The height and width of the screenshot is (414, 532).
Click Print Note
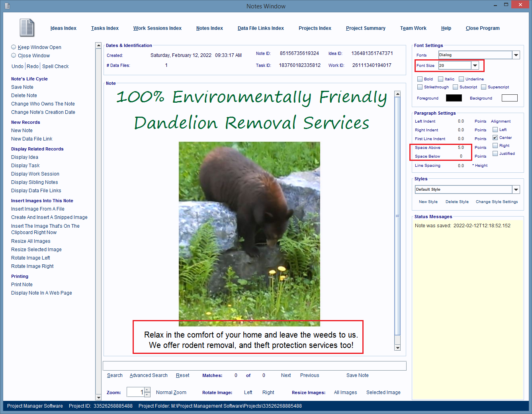22,285
